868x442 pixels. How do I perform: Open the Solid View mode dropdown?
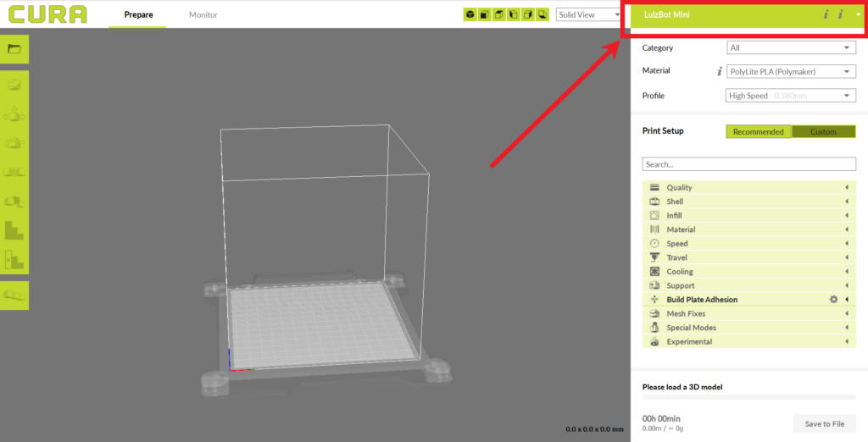point(588,15)
